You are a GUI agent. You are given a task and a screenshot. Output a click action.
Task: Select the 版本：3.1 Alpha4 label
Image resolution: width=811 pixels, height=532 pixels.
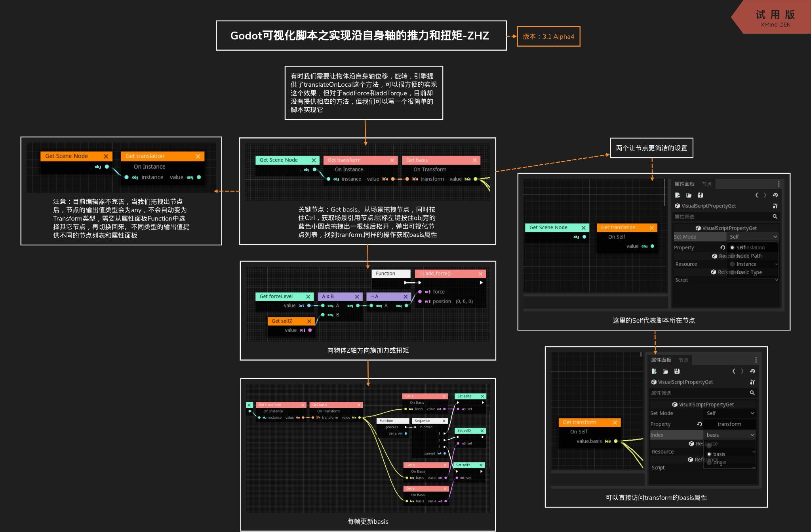[x=548, y=36]
